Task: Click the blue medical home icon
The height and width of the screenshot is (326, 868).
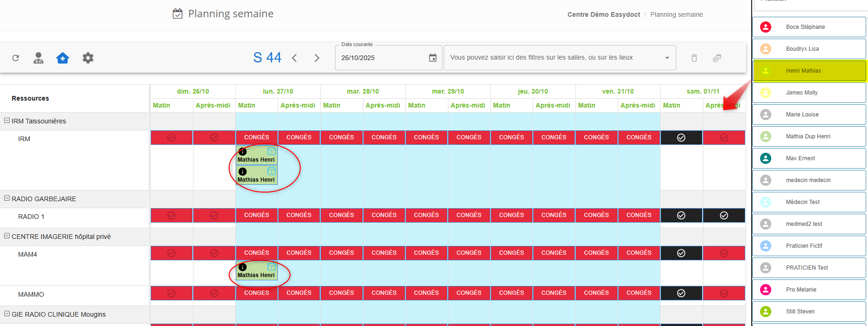Action: click(x=63, y=58)
